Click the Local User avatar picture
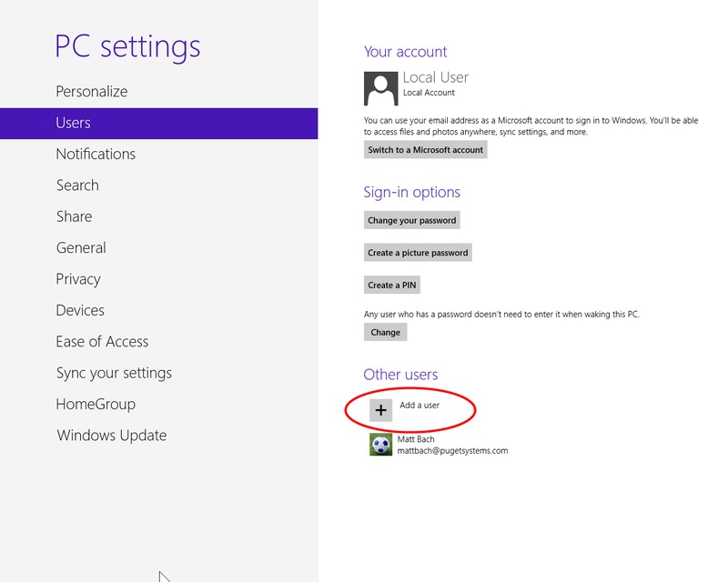 pos(380,88)
